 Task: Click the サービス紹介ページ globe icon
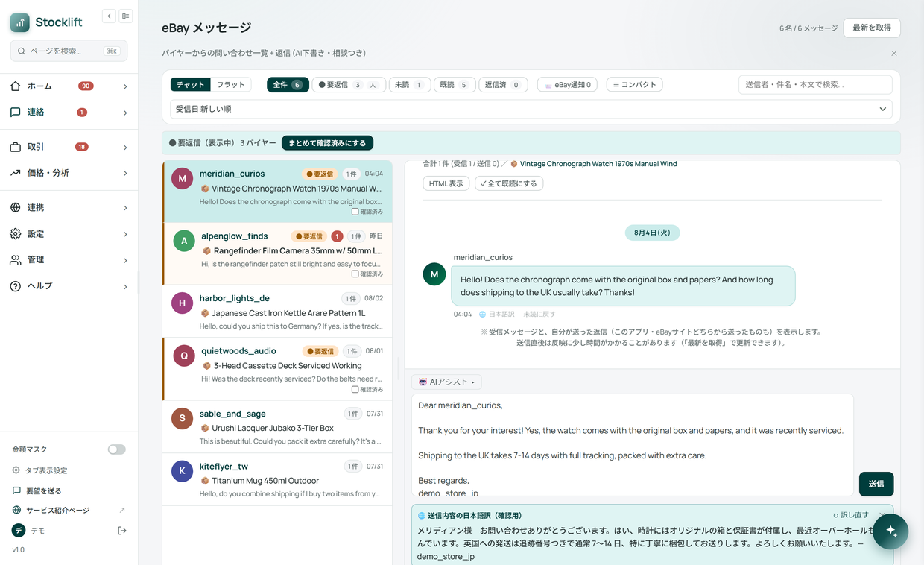pos(16,510)
